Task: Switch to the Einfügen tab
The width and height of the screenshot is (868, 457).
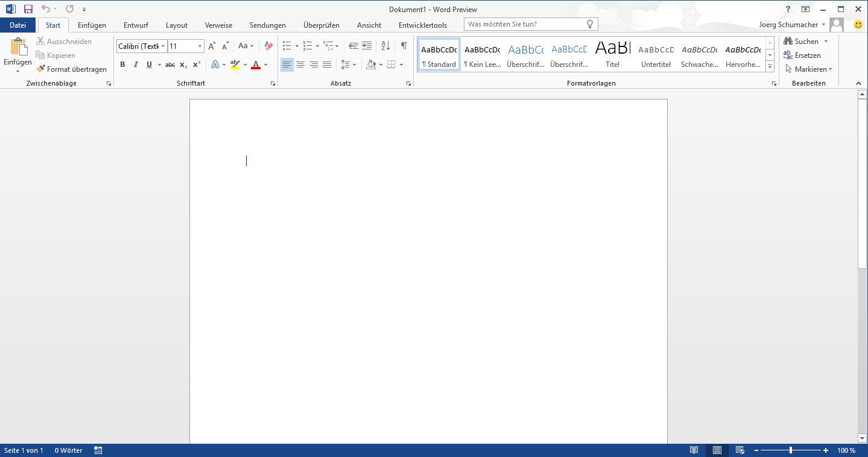Action: click(92, 25)
